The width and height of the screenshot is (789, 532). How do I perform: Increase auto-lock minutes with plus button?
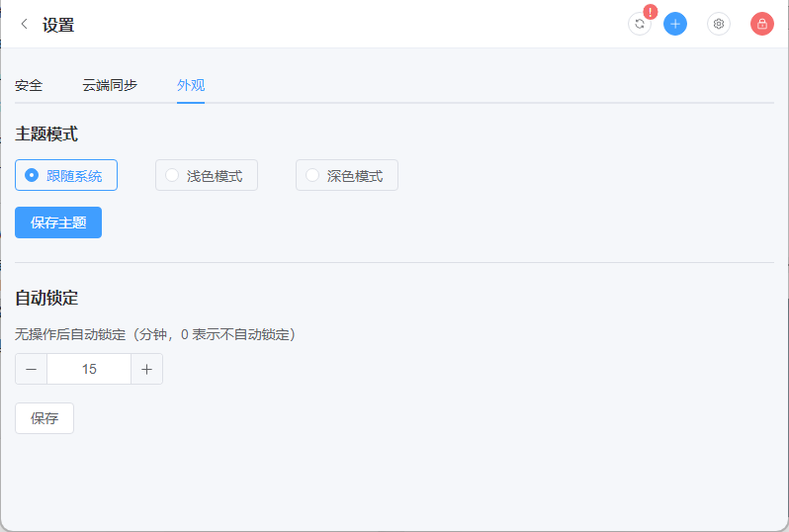point(146,369)
